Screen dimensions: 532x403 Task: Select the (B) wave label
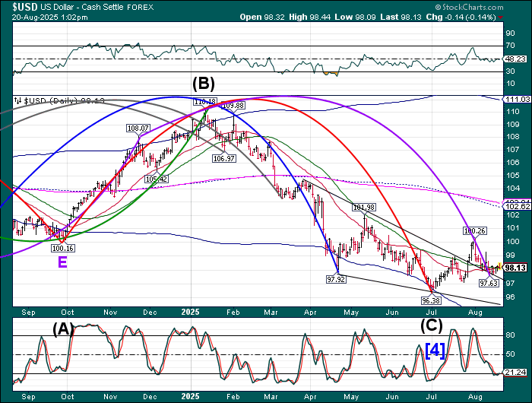coord(204,82)
